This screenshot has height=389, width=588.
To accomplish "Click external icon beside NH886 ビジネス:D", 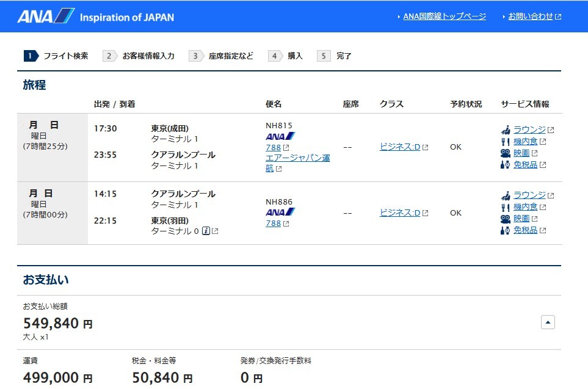I will 425,213.
